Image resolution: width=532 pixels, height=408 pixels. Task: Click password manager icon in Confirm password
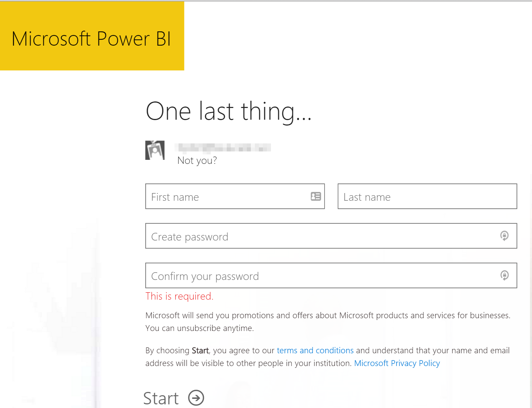pyautogui.click(x=504, y=275)
